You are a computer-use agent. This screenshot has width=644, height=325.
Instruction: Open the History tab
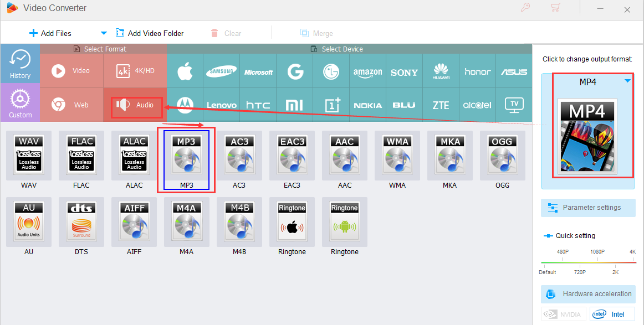click(20, 64)
